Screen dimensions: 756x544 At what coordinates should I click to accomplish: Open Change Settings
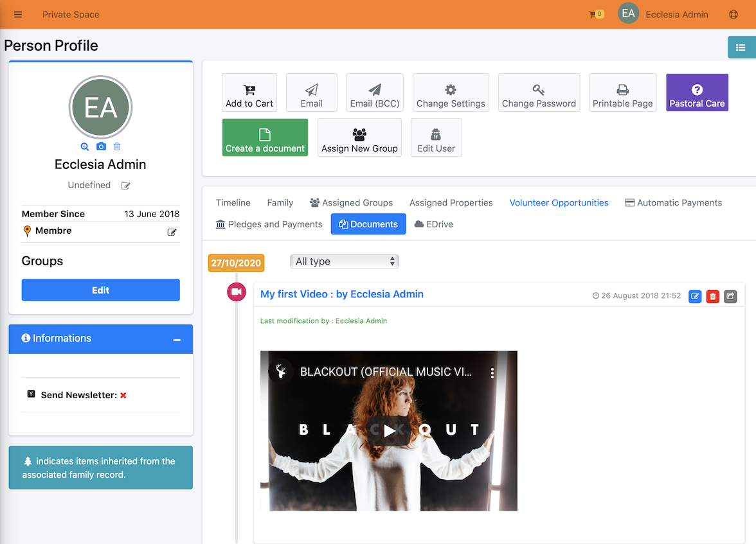[451, 92]
